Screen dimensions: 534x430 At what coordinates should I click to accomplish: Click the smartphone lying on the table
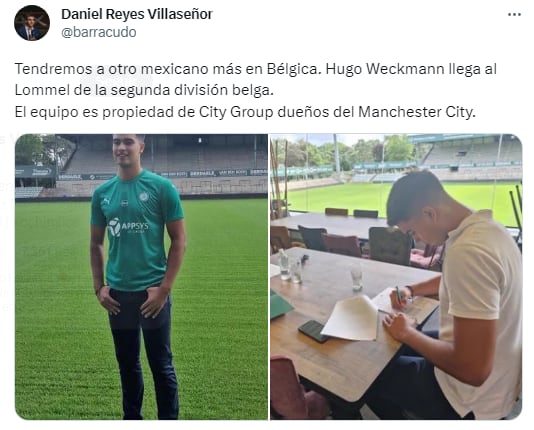(313, 331)
